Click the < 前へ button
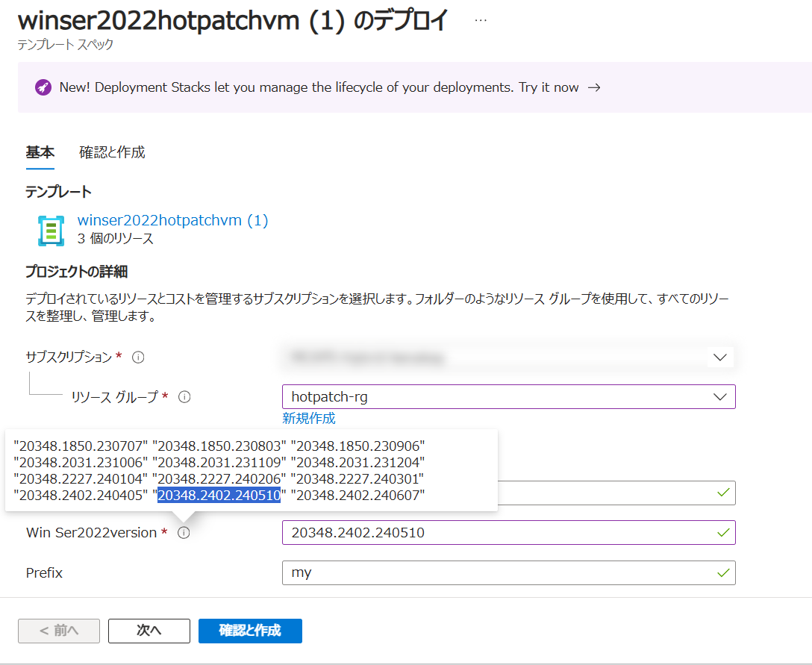812x665 pixels. [59, 631]
